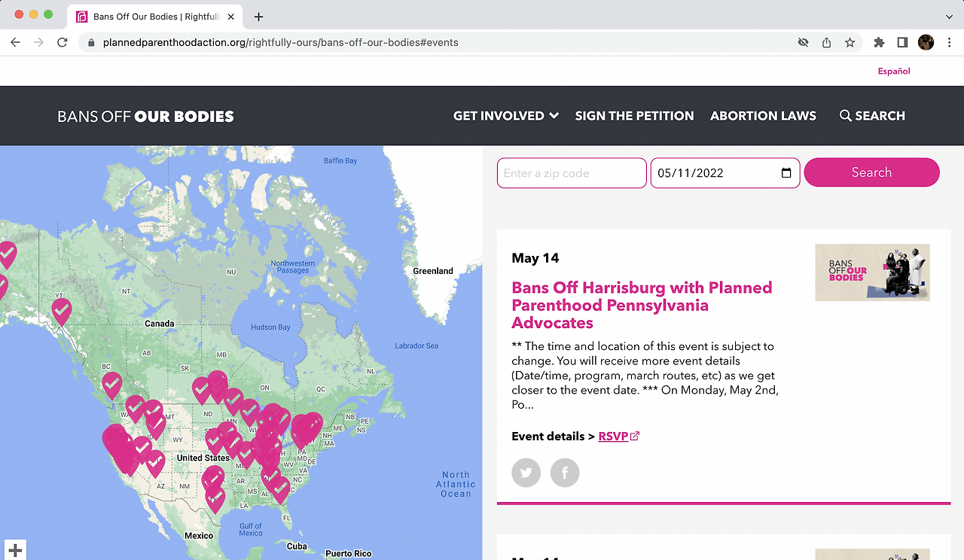Share event on Facebook
This screenshot has height=560, width=964.
565,473
